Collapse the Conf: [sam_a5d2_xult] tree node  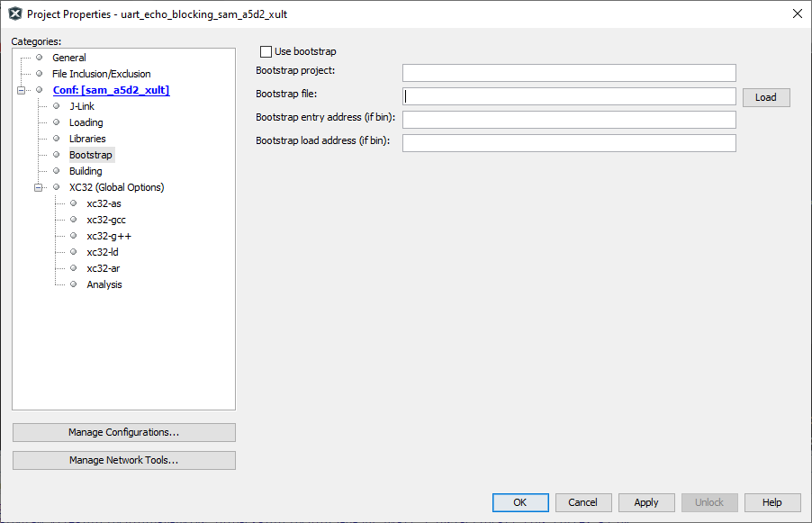coord(22,90)
